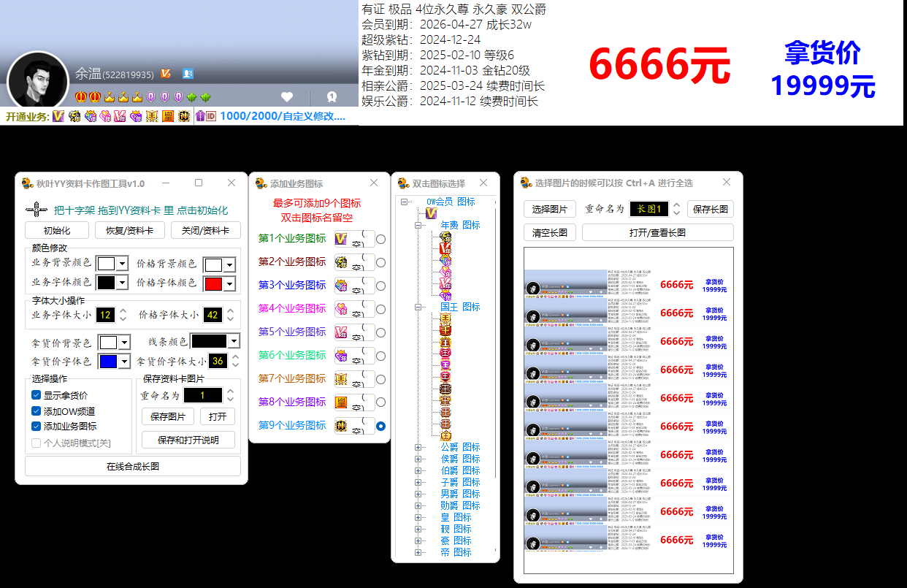Click the 初始化 button
The width and height of the screenshot is (907, 588).
point(57,231)
